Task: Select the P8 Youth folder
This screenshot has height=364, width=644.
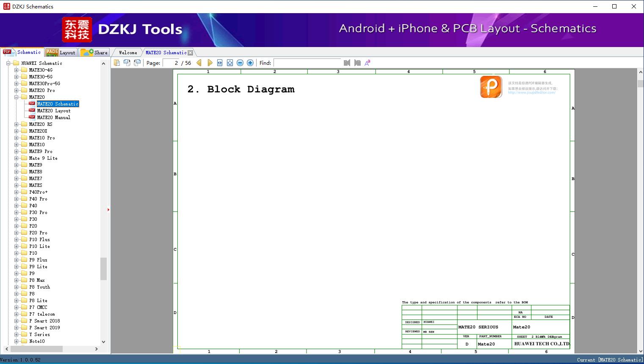Action: (x=39, y=287)
